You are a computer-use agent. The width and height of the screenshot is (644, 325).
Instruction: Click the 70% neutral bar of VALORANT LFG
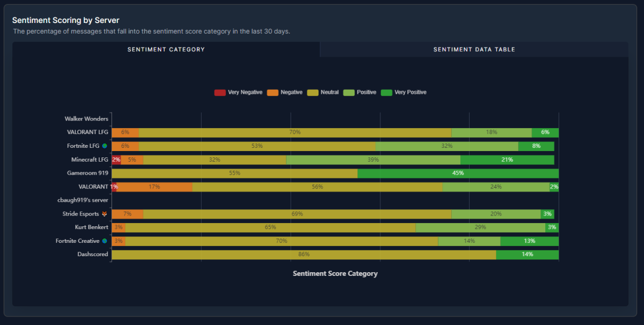[x=295, y=132]
